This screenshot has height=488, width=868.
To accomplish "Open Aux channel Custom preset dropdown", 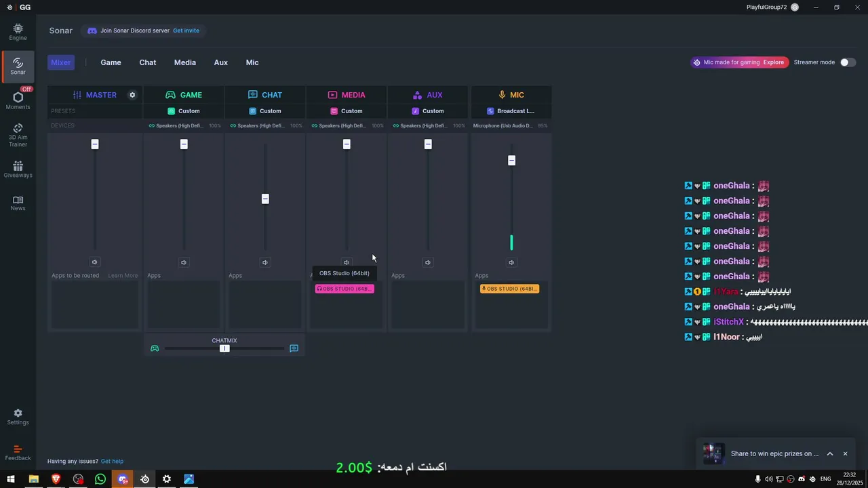I will pos(428,111).
